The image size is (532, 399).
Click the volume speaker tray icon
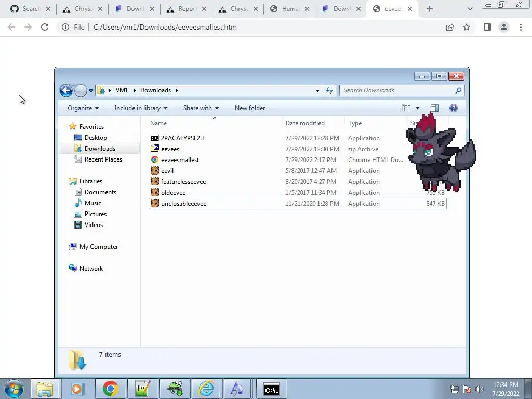pyautogui.click(x=480, y=389)
